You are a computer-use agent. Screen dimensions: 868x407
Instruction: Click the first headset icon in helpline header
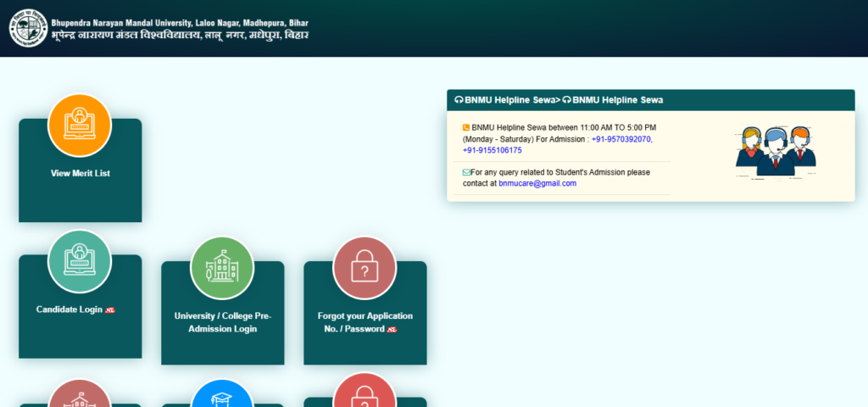[459, 100]
